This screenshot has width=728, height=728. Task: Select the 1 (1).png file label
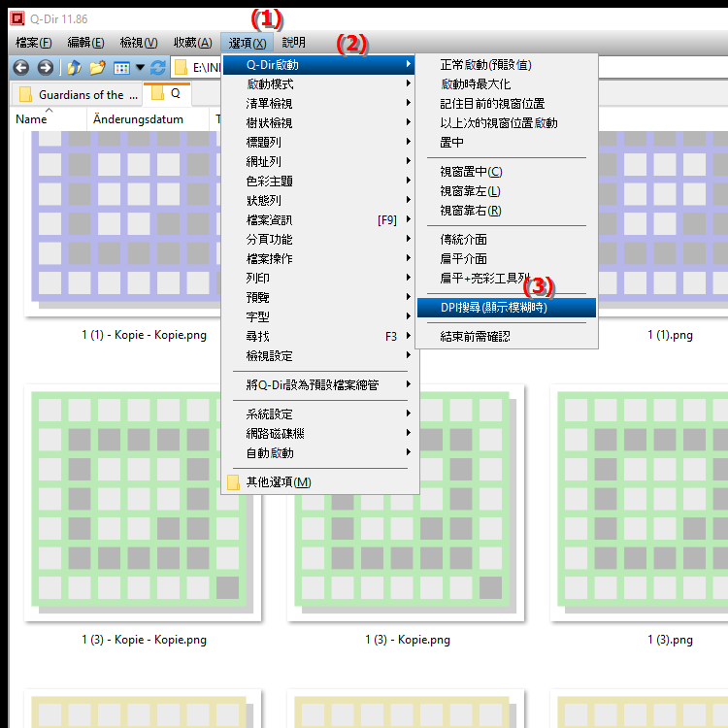point(670,335)
